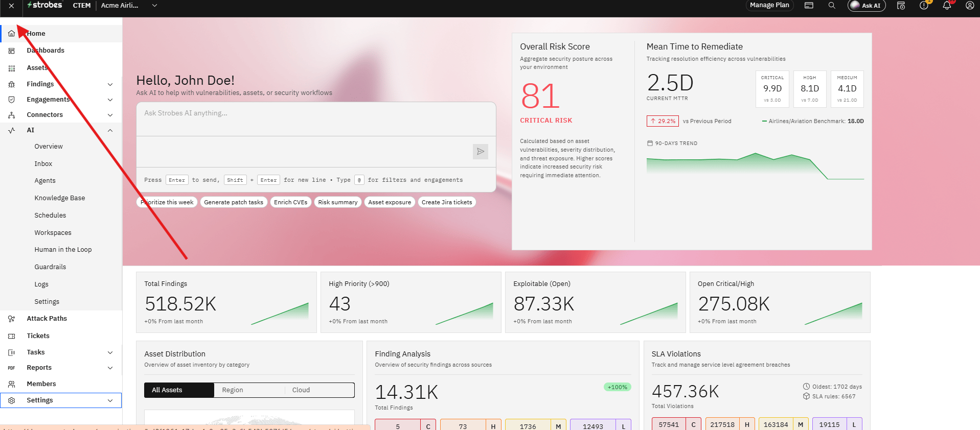Click the Strobes logo
The height and width of the screenshot is (430, 980).
click(x=45, y=5)
